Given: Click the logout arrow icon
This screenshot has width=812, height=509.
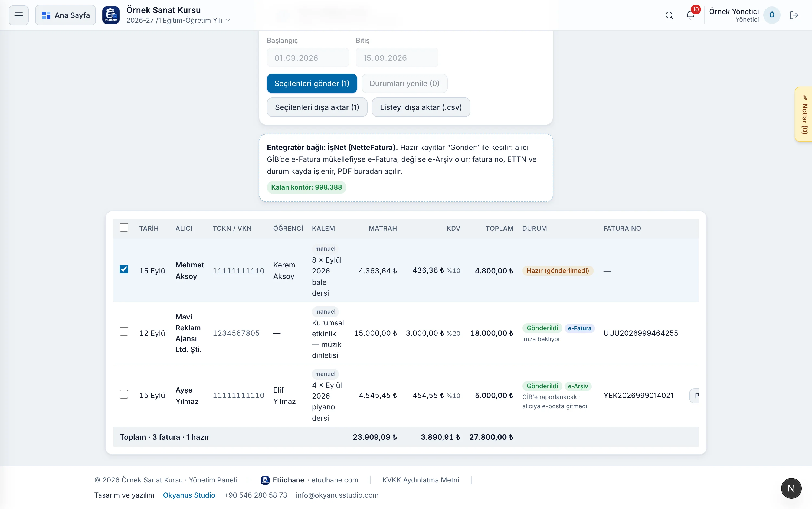Looking at the screenshot, I should coord(794,15).
